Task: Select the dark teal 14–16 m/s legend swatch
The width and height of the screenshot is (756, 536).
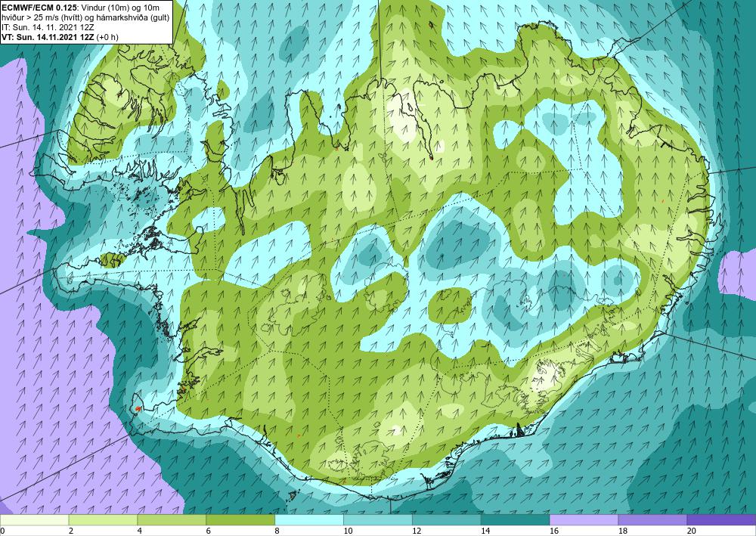Action: [x=516, y=519]
